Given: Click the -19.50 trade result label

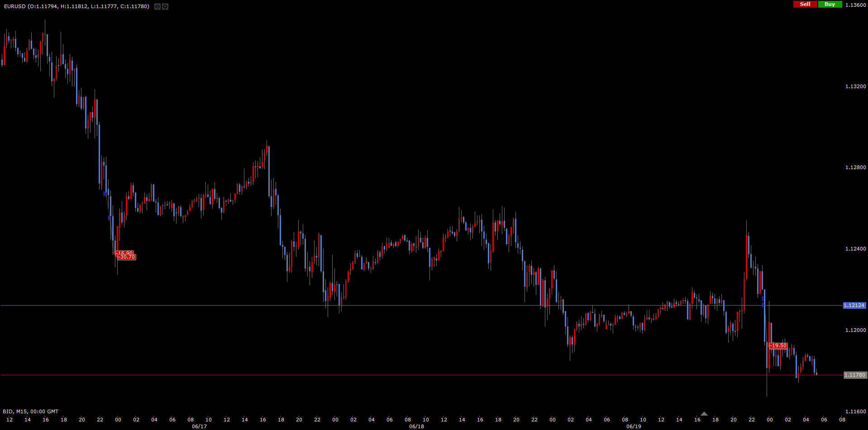Looking at the screenshot, I should point(778,346).
